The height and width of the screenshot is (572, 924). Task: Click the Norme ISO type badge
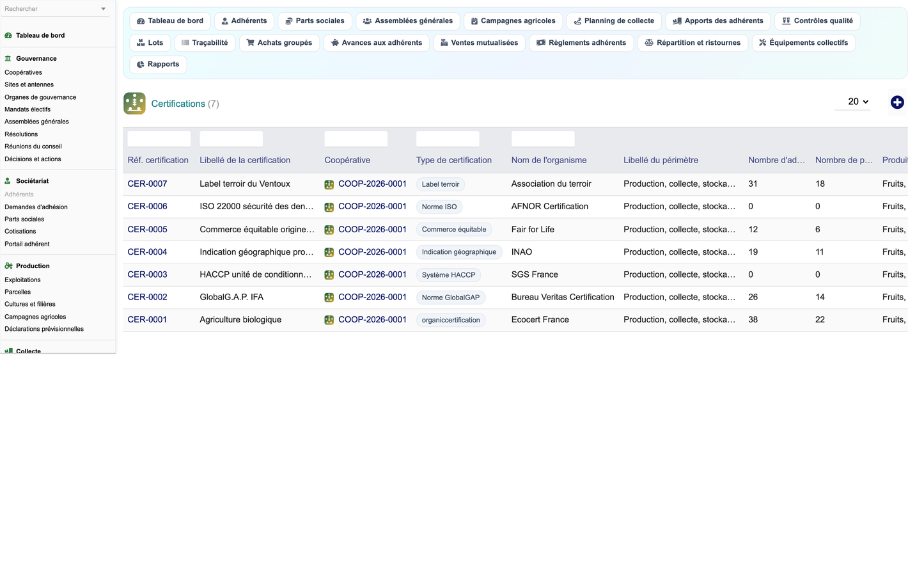[x=439, y=207]
